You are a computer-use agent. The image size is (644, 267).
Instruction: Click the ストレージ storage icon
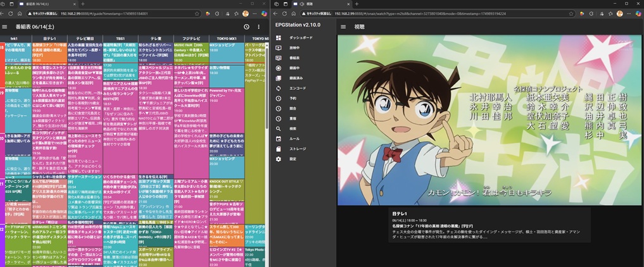[x=279, y=149]
